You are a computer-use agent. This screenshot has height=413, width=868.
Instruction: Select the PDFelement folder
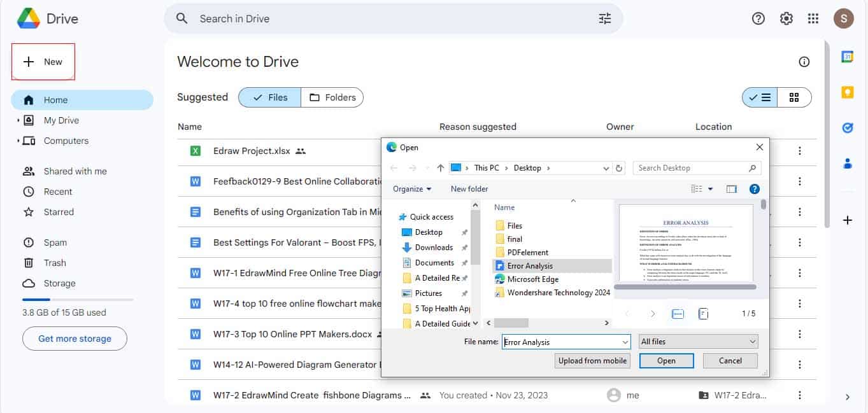click(x=528, y=253)
